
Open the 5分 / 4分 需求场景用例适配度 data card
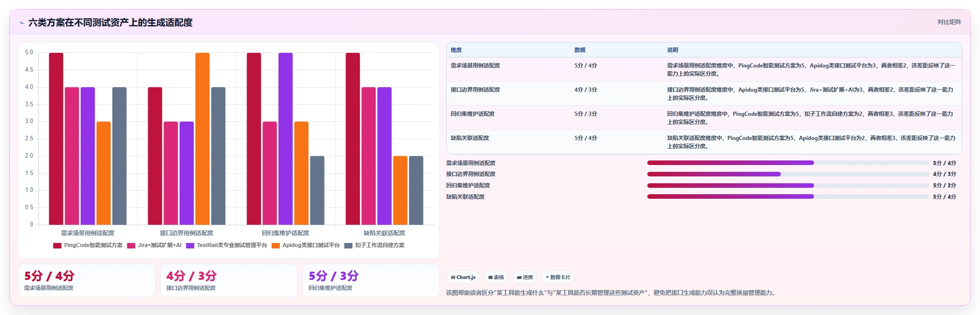pyautogui.click(x=87, y=280)
